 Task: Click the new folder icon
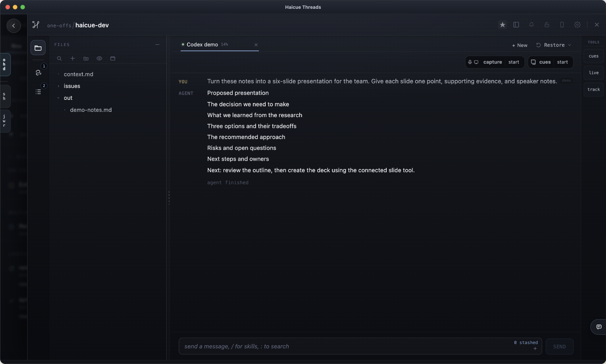click(86, 58)
